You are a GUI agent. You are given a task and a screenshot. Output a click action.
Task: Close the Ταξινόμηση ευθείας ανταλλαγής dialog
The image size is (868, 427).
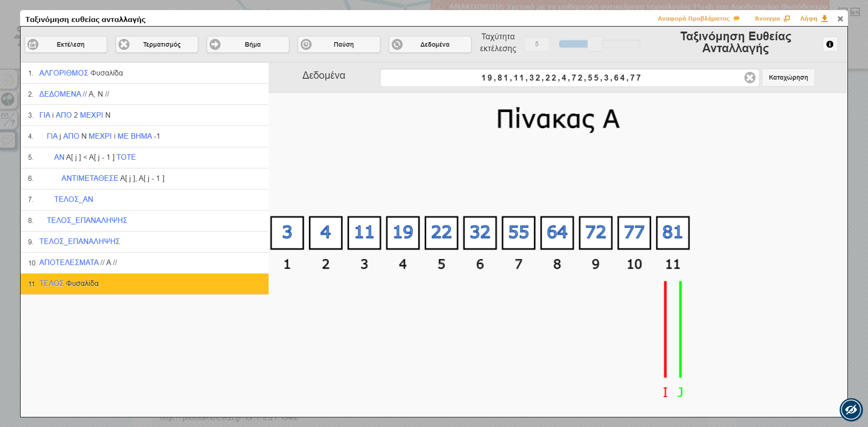click(840, 19)
